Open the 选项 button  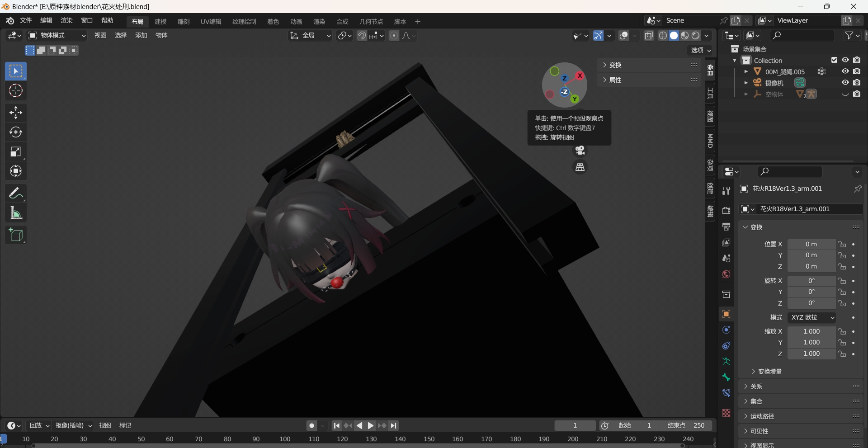[701, 50]
